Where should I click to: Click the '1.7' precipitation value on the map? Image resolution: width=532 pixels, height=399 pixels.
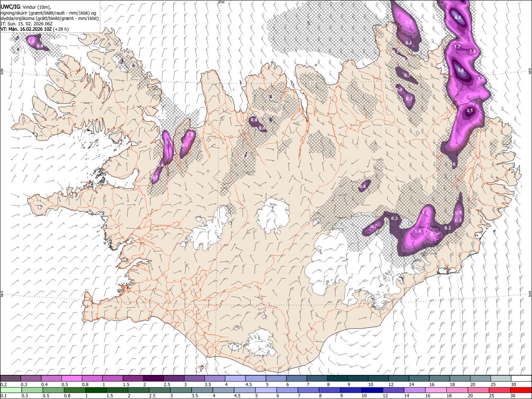point(458,47)
